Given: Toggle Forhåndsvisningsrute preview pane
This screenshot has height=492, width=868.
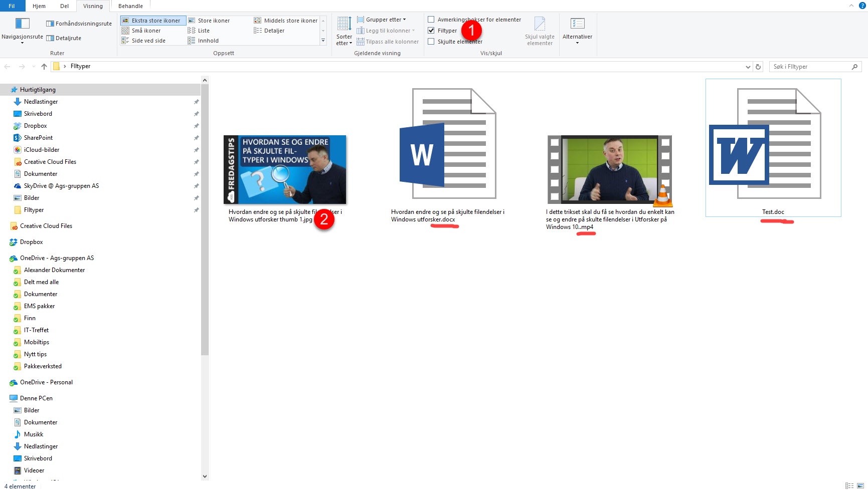Looking at the screenshot, I should click(x=79, y=24).
